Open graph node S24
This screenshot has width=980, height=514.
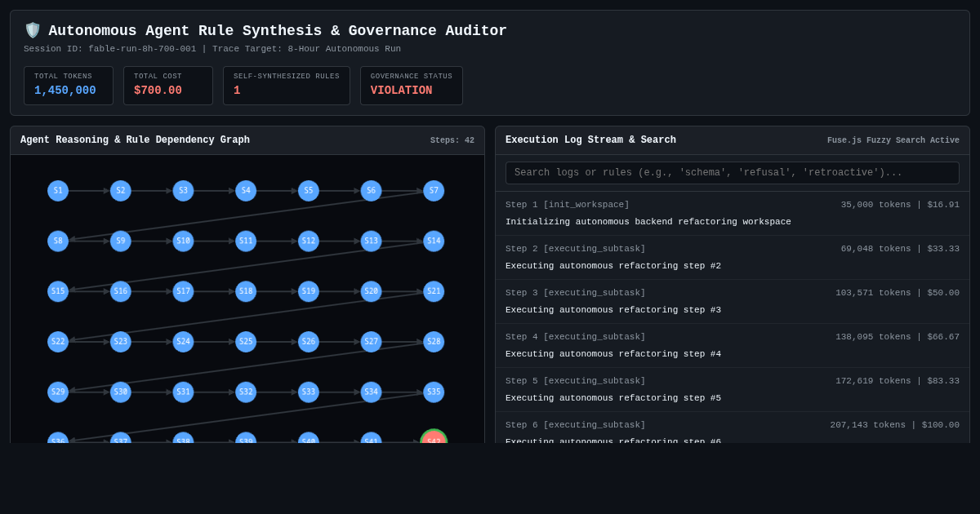183,342
